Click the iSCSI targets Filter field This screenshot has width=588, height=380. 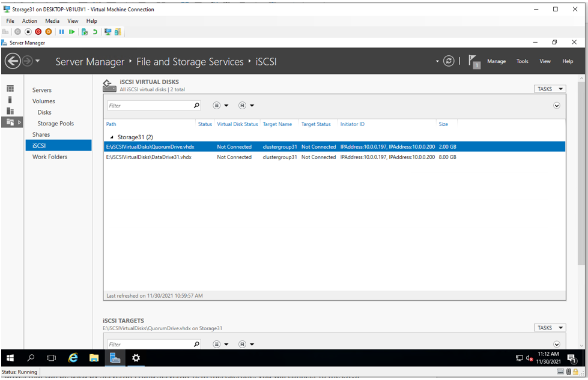pyautogui.click(x=150, y=345)
